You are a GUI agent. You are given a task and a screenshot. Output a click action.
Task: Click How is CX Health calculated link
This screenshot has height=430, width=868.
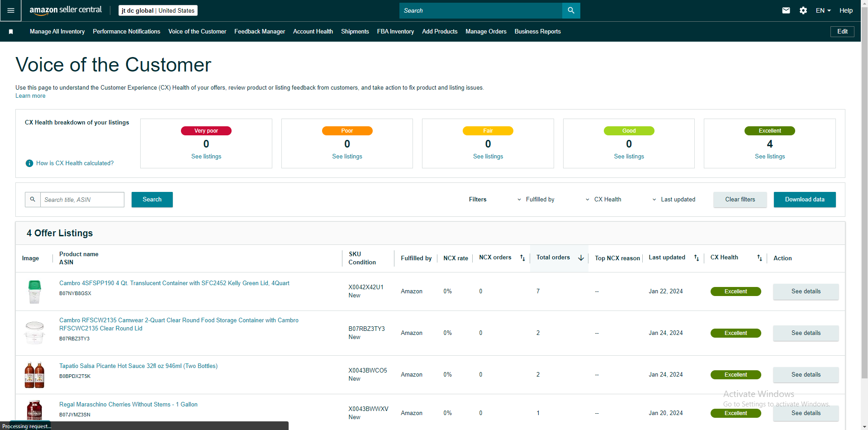pyautogui.click(x=75, y=163)
